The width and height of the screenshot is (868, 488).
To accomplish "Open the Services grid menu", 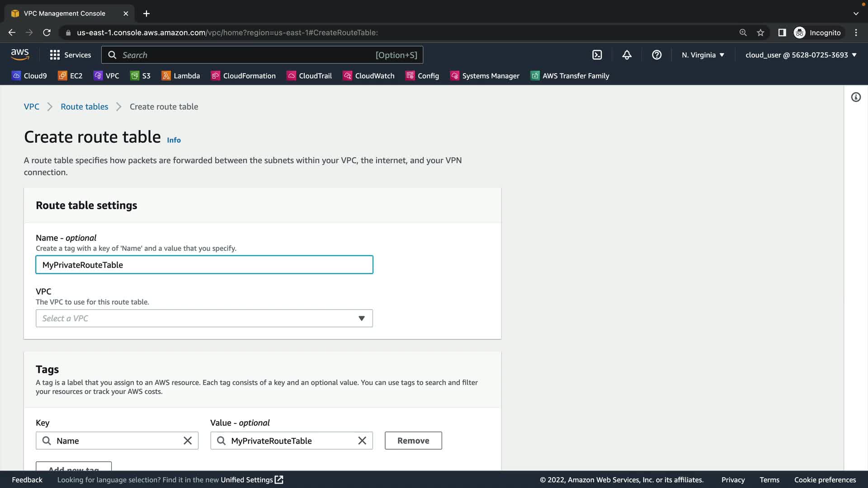I will [70, 55].
